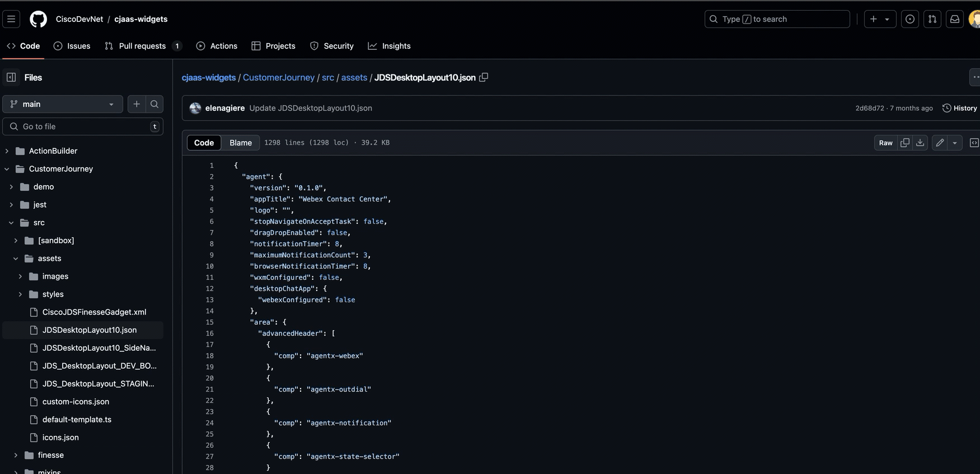Viewport: 980px width, 474px height.
Task: Click the GitHub logo home icon
Action: 38,19
